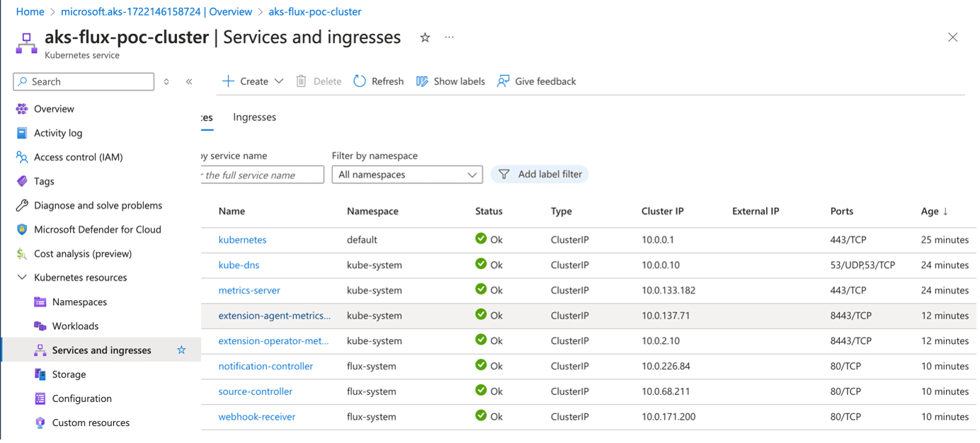Open the metrics-server service link
This screenshot has width=980, height=443.
click(x=249, y=291)
